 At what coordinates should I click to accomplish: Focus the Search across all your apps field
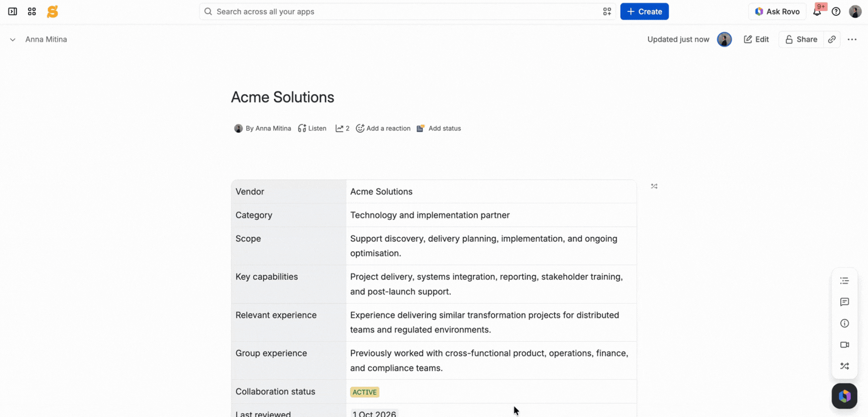coord(407,11)
